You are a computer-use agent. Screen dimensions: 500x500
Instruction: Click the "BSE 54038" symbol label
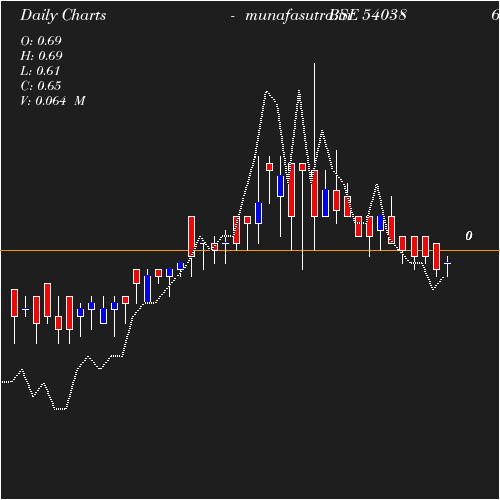(x=368, y=15)
